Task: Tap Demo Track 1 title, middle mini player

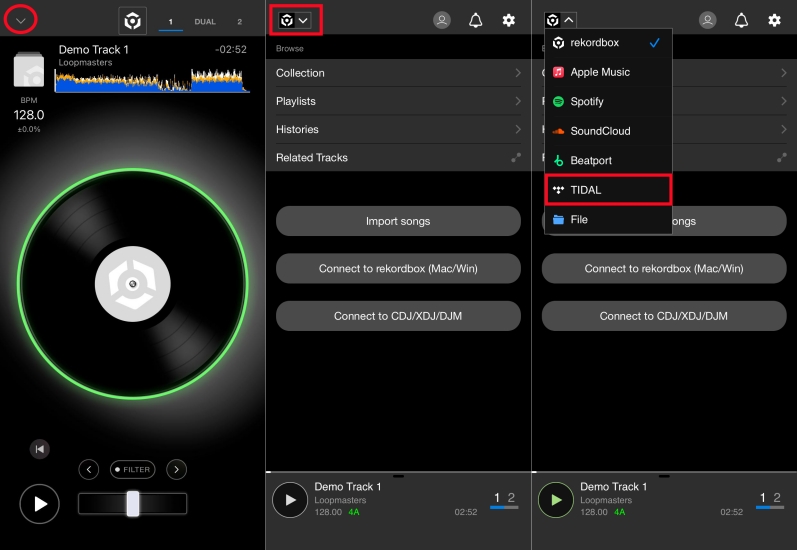Action: [x=348, y=486]
